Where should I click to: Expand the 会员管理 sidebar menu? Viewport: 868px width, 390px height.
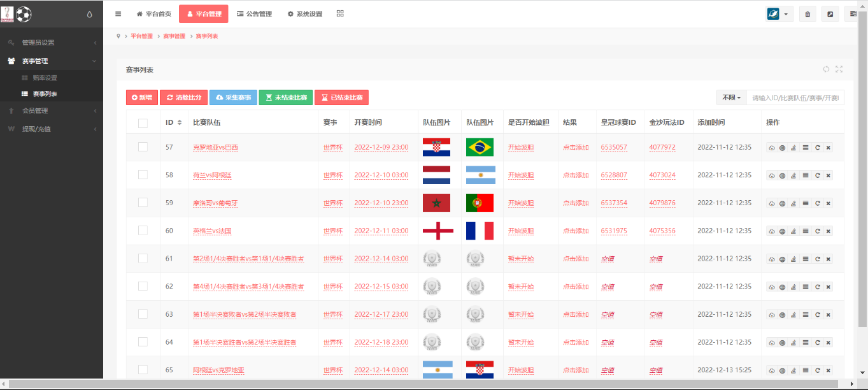click(52, 111)
